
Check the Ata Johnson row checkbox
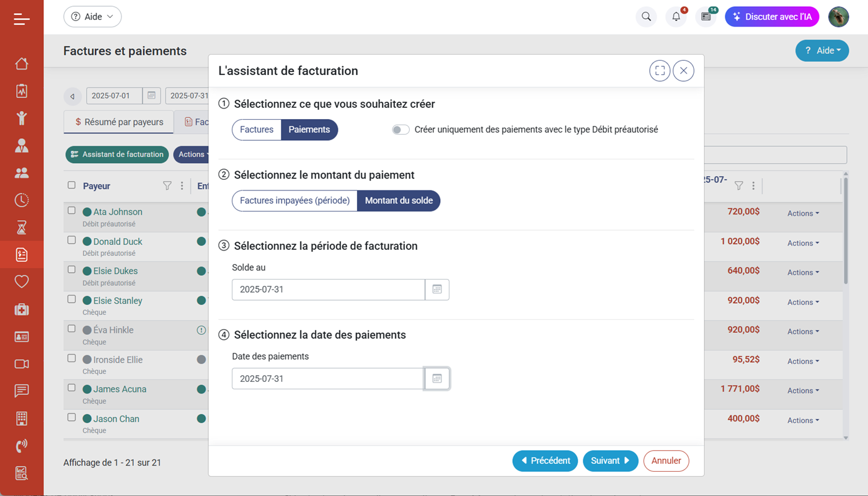point(71,211)
